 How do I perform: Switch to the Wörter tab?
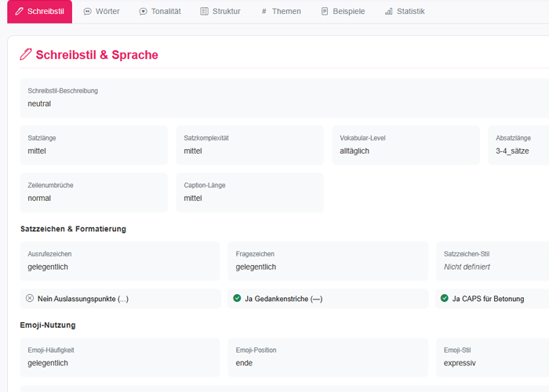101,12
